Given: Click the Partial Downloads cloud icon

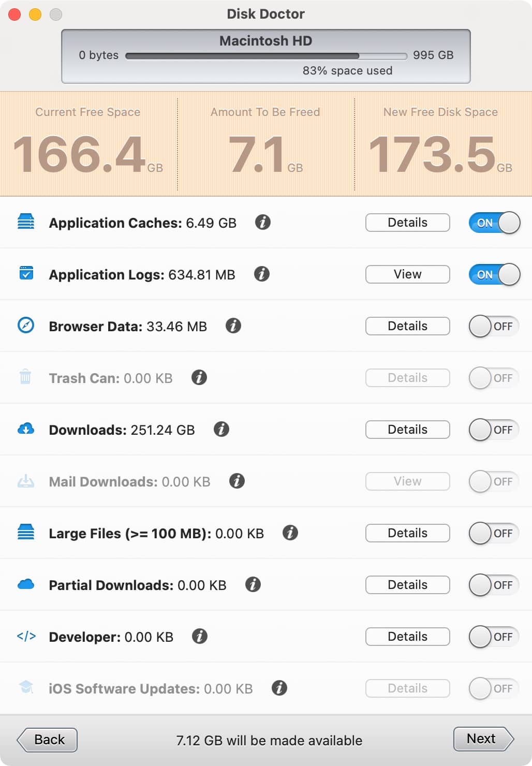Looking at the screenshot, I should (26, 584).
